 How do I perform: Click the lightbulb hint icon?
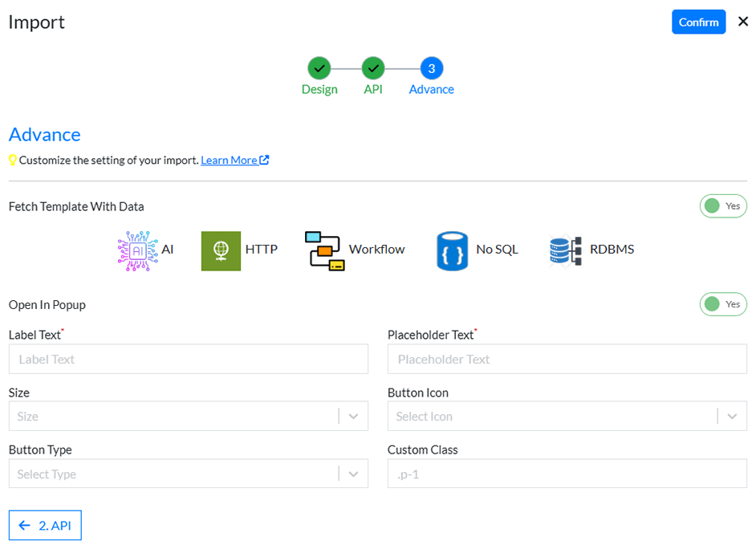click(13, 161)
